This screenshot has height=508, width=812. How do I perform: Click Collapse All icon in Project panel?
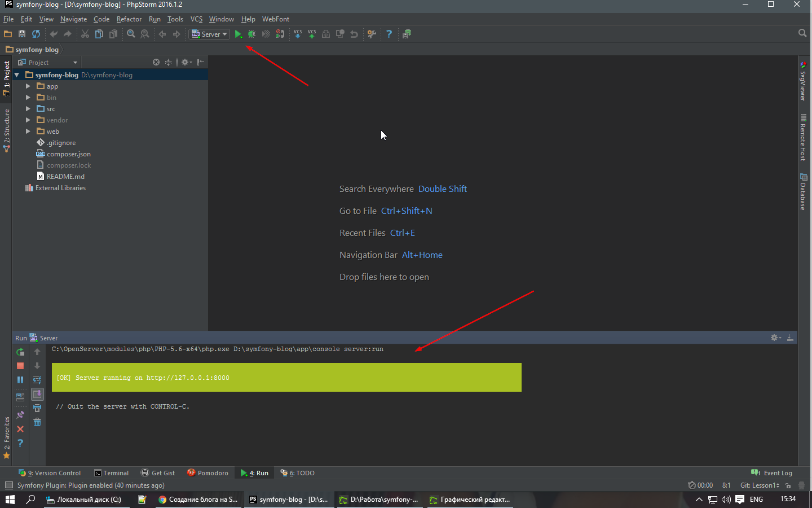[x=168, y=62]
